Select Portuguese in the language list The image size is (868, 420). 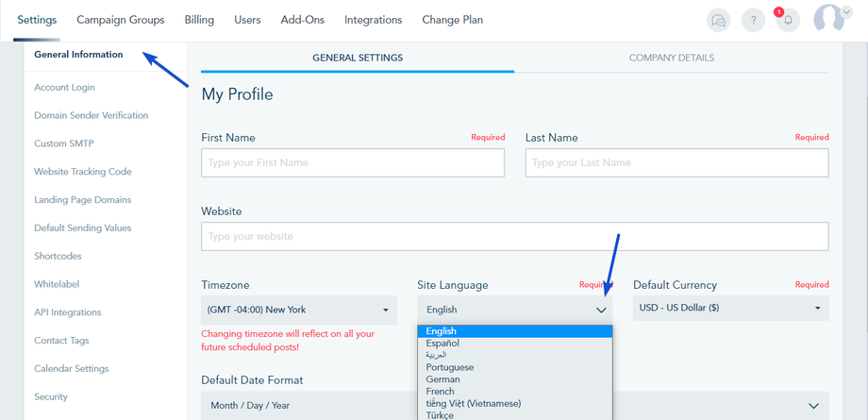point(450,367)
